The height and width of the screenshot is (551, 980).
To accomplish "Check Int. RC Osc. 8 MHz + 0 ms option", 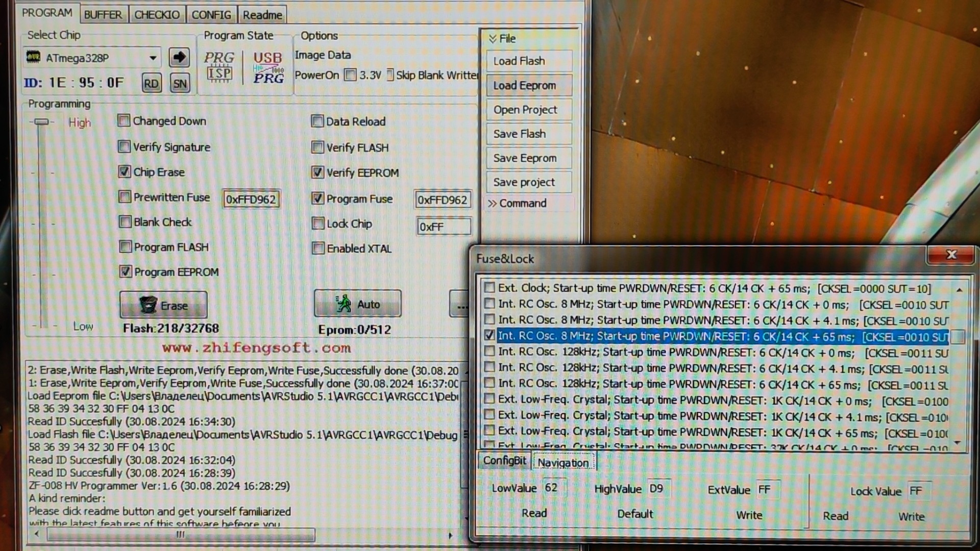I will pyautogui.click(x=489, y=304).
